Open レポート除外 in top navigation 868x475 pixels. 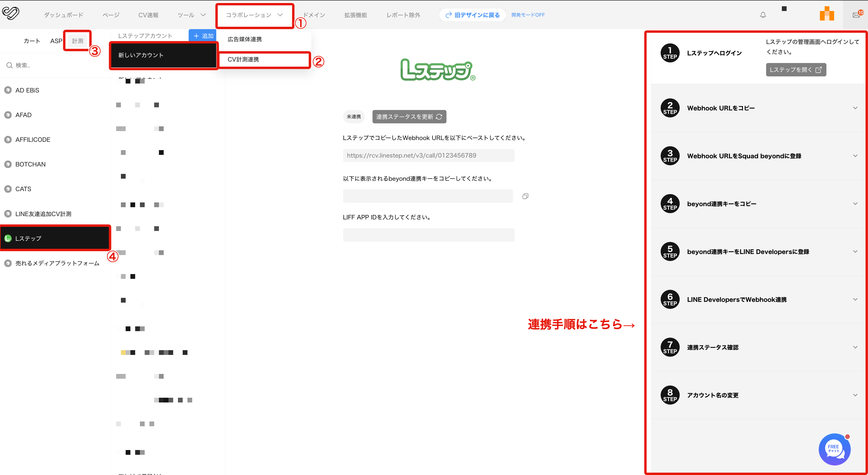coord(403,15)
